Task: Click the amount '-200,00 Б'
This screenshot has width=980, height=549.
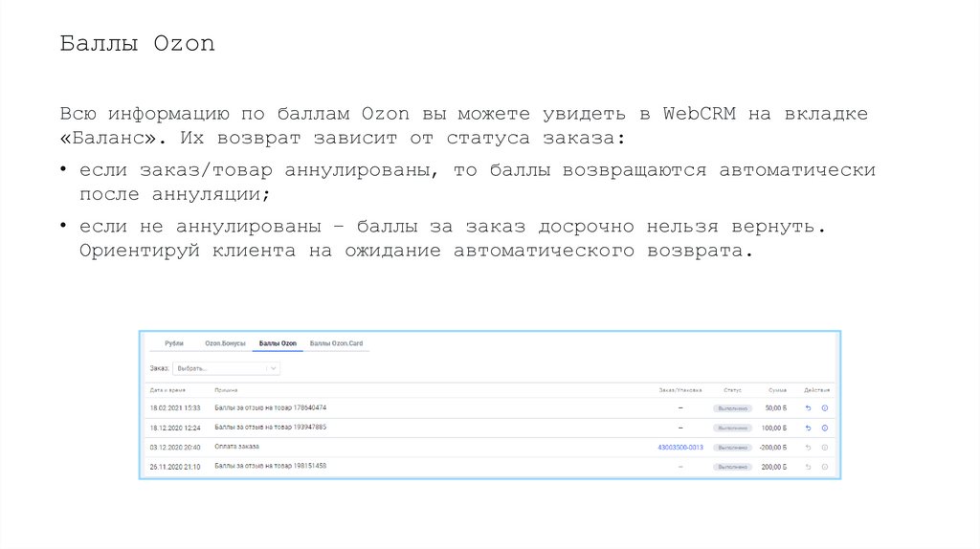Action: (772, 448)
